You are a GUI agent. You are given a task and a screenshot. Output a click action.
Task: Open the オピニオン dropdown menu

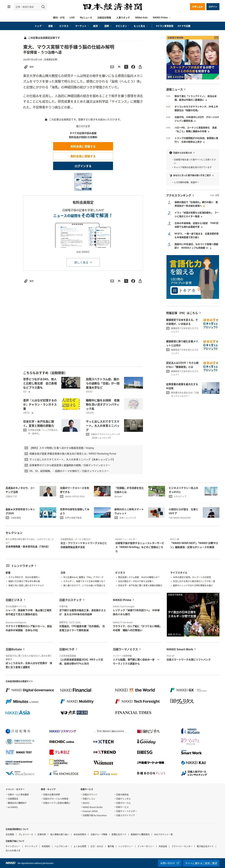pyautogui.click(x=122, y=26)
